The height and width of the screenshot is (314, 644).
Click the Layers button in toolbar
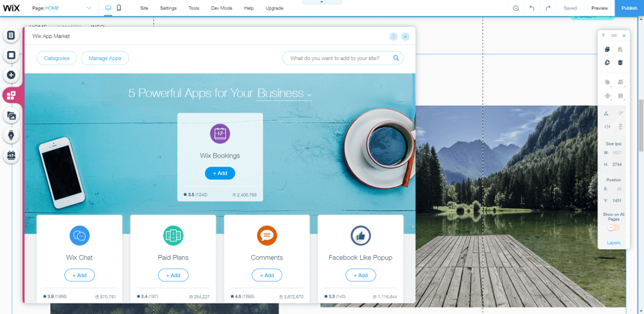tap(614, 243)
